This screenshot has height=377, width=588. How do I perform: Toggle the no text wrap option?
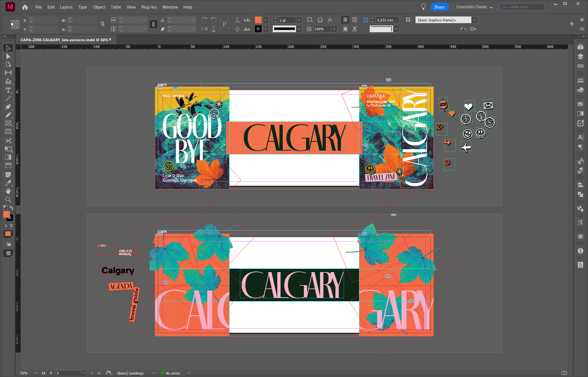[x=345, y=20]
